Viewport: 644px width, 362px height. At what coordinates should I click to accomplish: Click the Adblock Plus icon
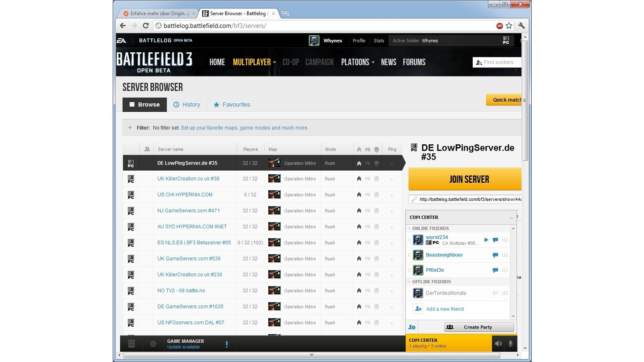500,26
